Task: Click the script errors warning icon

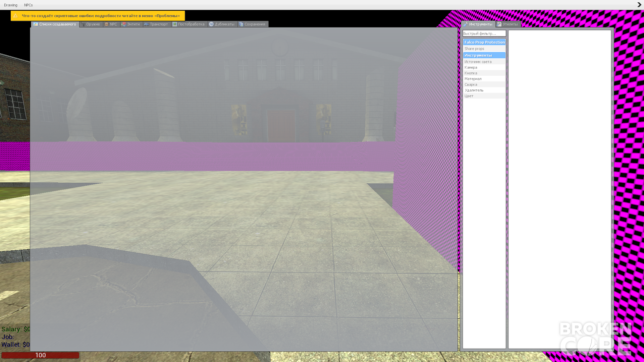Action: pyautogui.click(x=15, y=15)
